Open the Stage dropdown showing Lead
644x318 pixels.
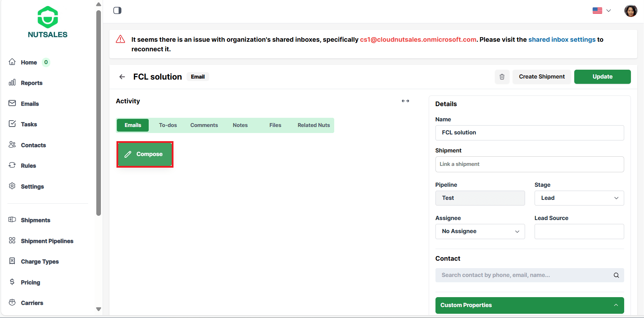click(x=579, y=198)
